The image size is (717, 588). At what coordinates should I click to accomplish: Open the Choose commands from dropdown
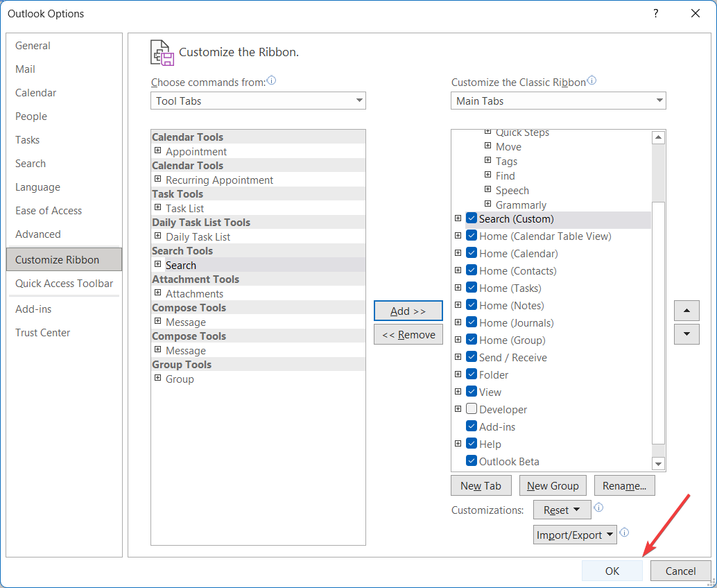258,101
